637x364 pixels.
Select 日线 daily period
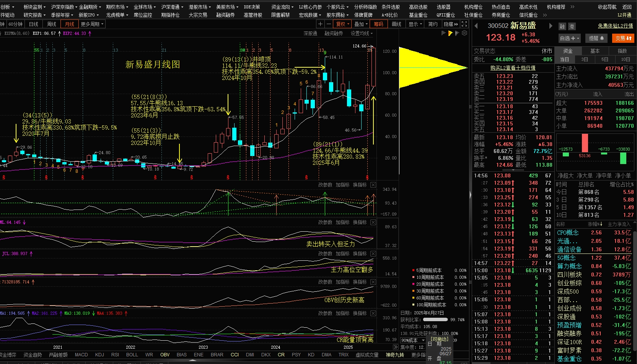pos(34,24)
